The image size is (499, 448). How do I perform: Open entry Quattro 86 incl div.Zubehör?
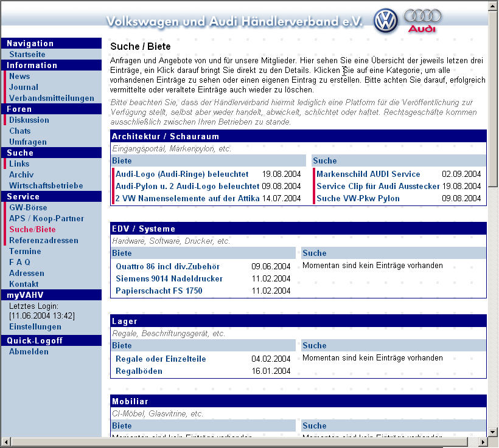168,266
